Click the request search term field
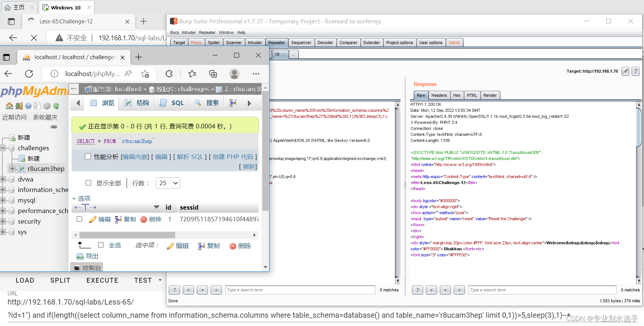This screenshot has height=326, width=644. click(x=300, y=290)
